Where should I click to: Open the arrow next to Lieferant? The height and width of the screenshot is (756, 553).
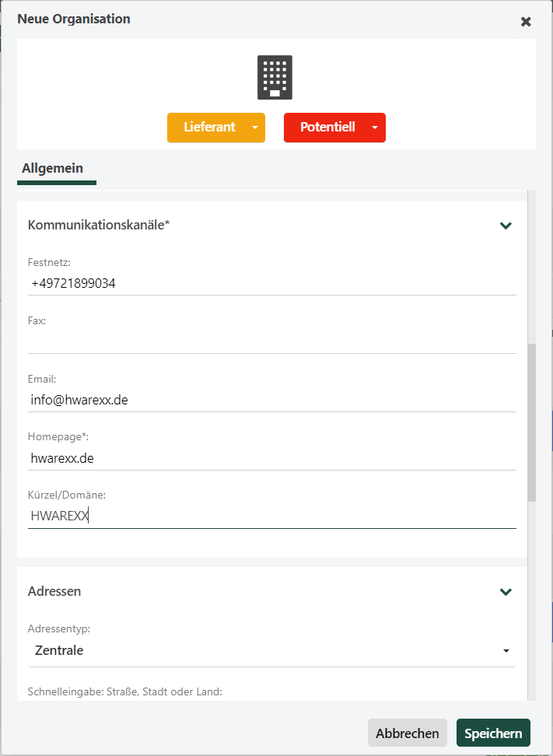click(x=255, y=128)
